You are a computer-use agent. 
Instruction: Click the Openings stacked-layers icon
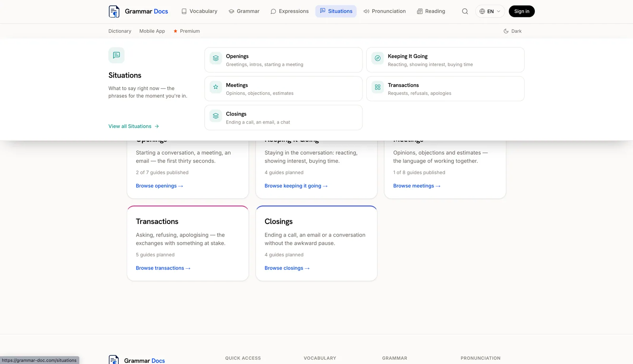[x=216, y=58]
